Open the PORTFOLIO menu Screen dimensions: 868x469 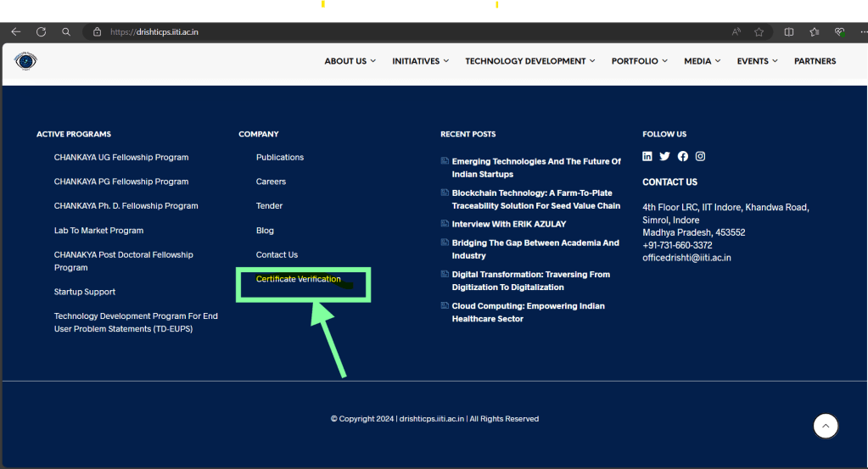click(x=639, y=61)
